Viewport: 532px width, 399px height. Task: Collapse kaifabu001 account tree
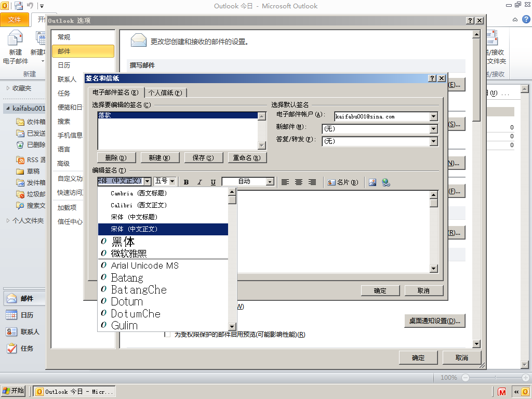8,108
